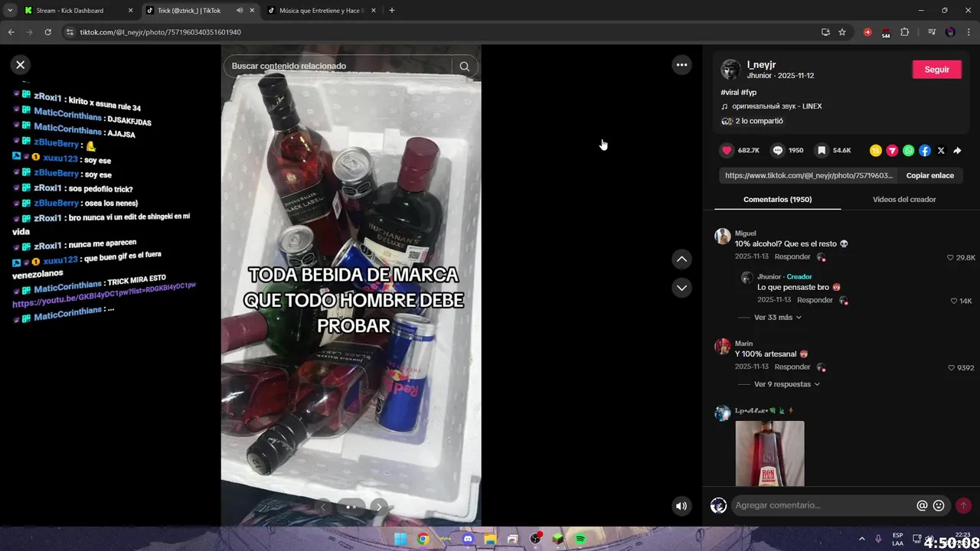This screenshot has width=980, height=551.
Task: Go to next post with down arrow
Action: point(681,288)
